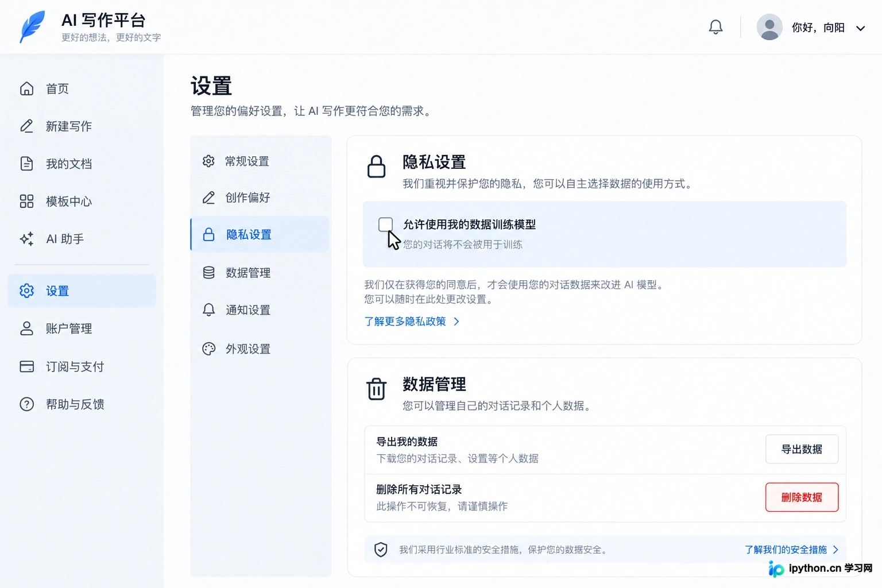The image size is (882, 588).
Task: Switch to the 创作偏好 tab
Action: (x=260, y=198)
